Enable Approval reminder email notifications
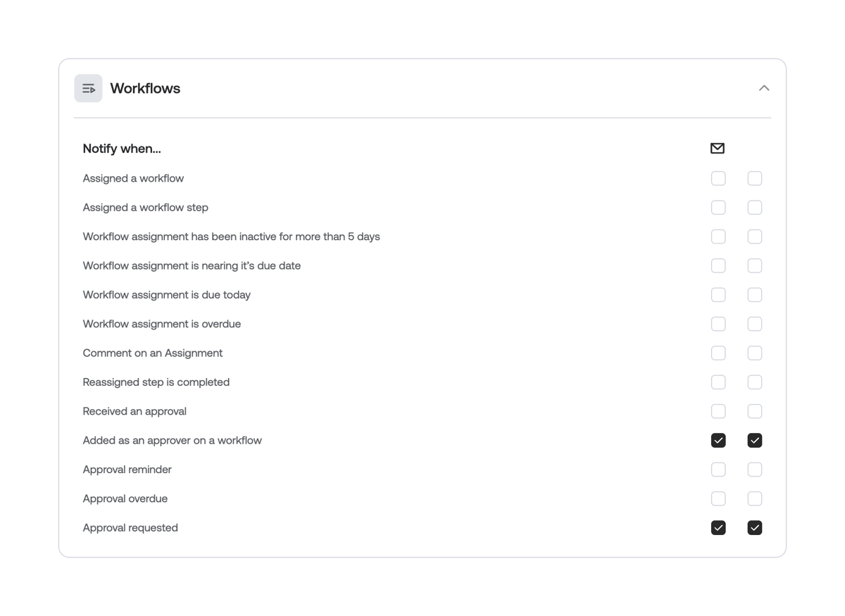 pos(718,469)
